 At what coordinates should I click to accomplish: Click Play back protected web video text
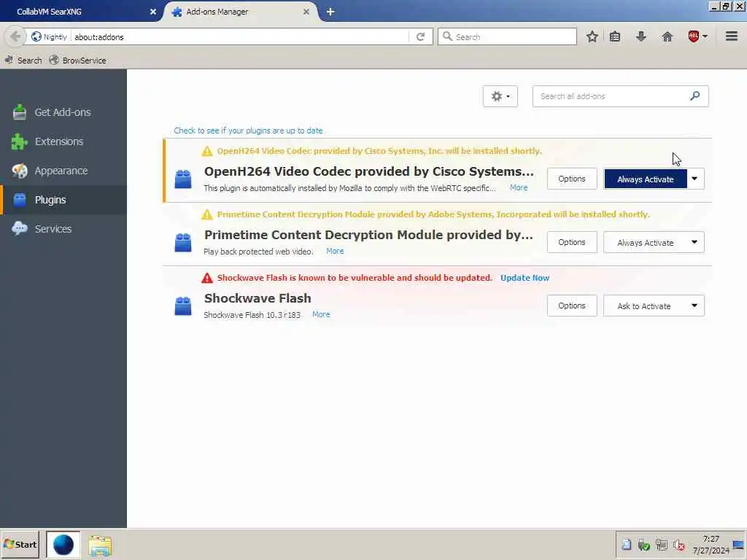click(x=258, y=252)
